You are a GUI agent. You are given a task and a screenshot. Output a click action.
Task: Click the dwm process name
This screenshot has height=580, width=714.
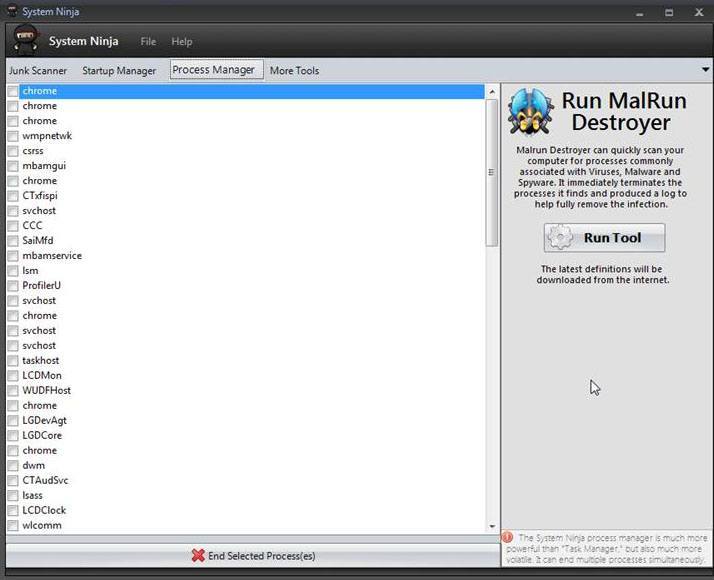pyautogui.click(x=34, y=465)
